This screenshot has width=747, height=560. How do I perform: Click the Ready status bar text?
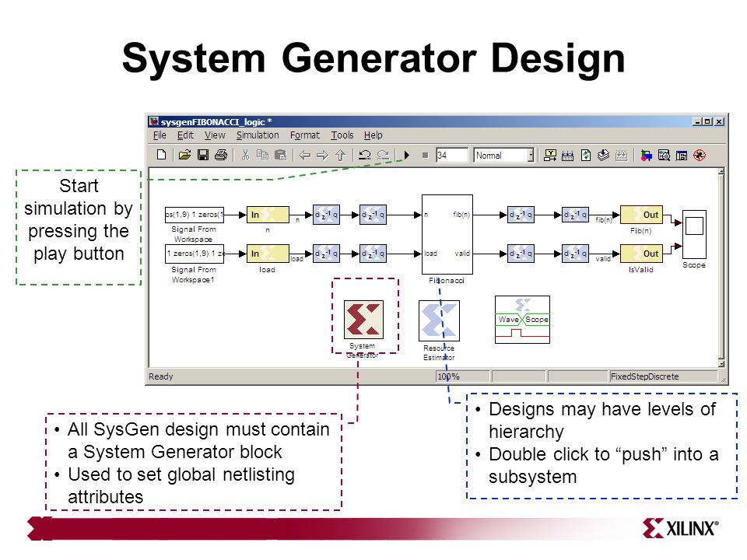160,376
